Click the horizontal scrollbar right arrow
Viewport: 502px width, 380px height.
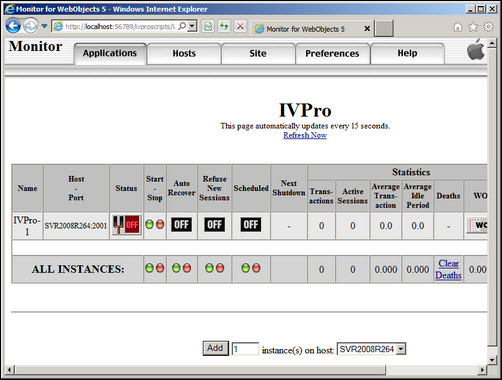482,370
